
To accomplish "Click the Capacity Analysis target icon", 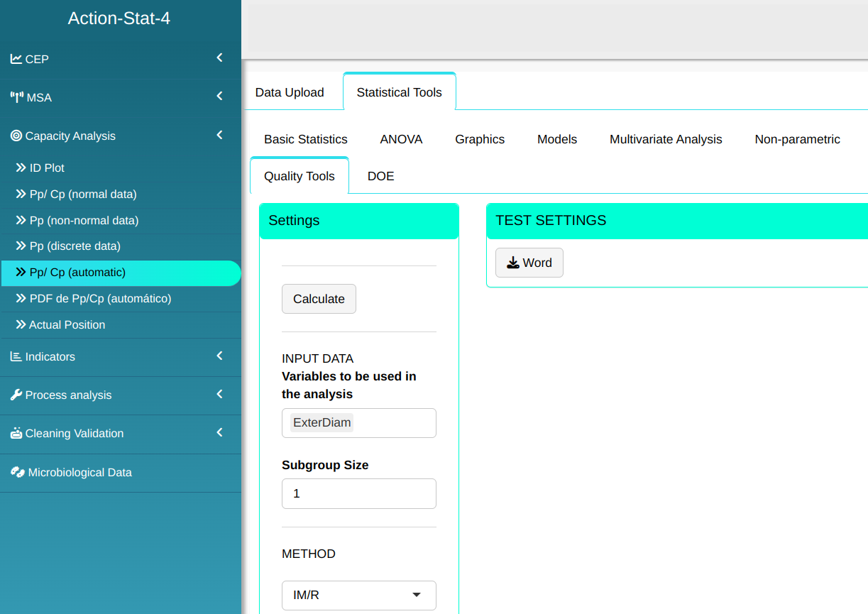I will 16,136.
